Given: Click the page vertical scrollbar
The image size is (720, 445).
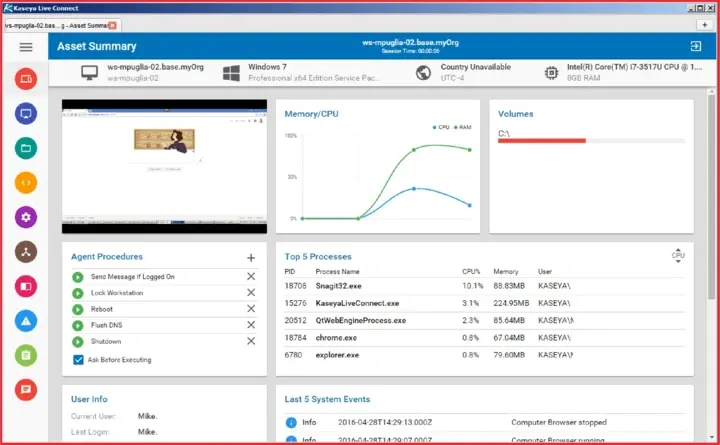Looking at the screenshot, I should [711, 197].
